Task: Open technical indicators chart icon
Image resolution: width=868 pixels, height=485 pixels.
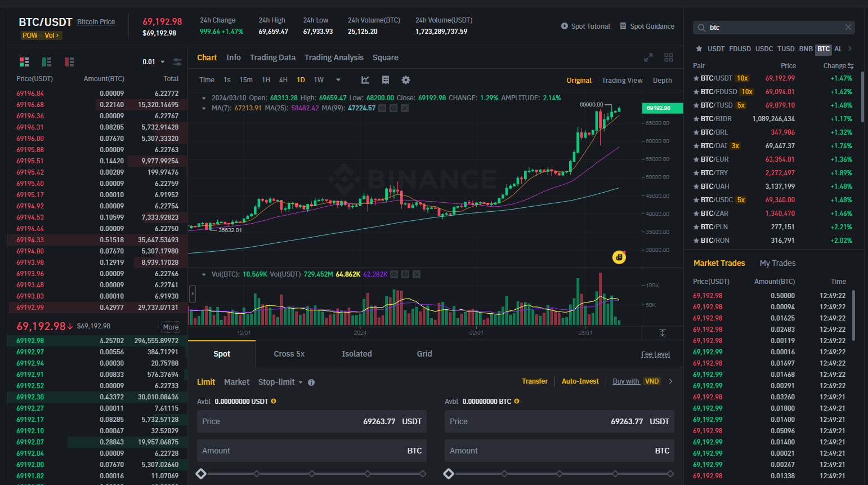Action: click(x=365, y=80)
